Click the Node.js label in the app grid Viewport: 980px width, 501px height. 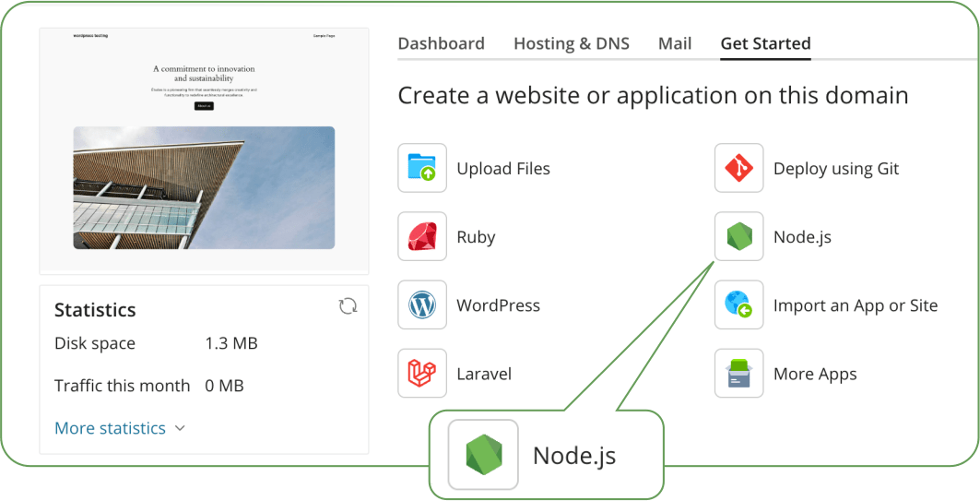pos(802,237)
